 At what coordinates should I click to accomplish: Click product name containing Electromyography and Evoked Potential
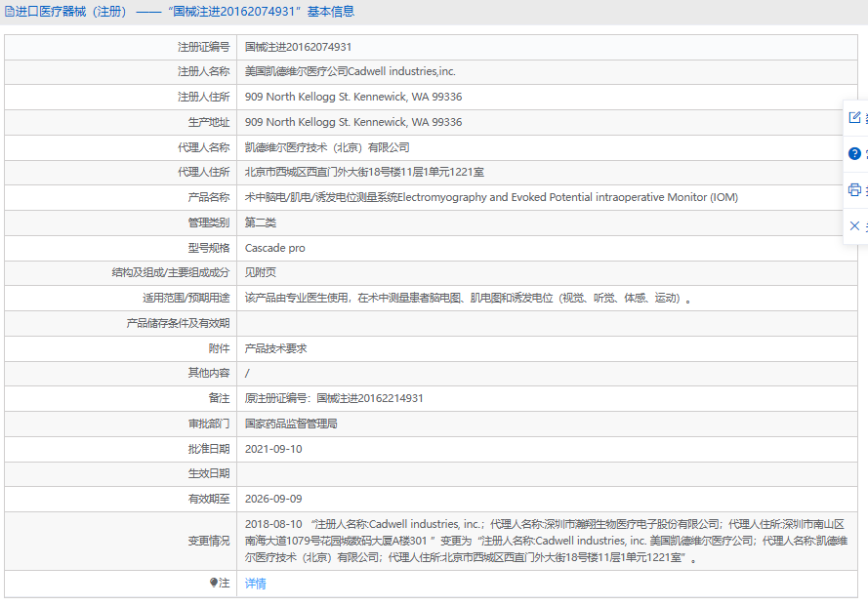(x=491, y=197)
